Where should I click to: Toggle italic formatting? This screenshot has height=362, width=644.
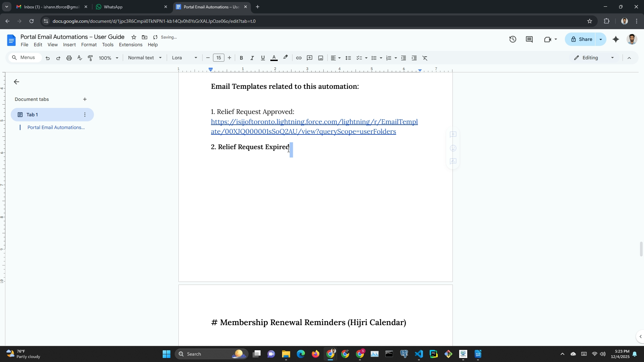click(252, 58)
